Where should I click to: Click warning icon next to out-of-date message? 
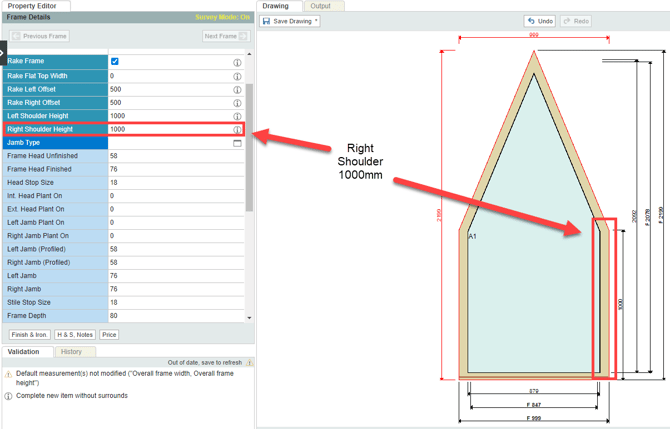pos(249,363)
